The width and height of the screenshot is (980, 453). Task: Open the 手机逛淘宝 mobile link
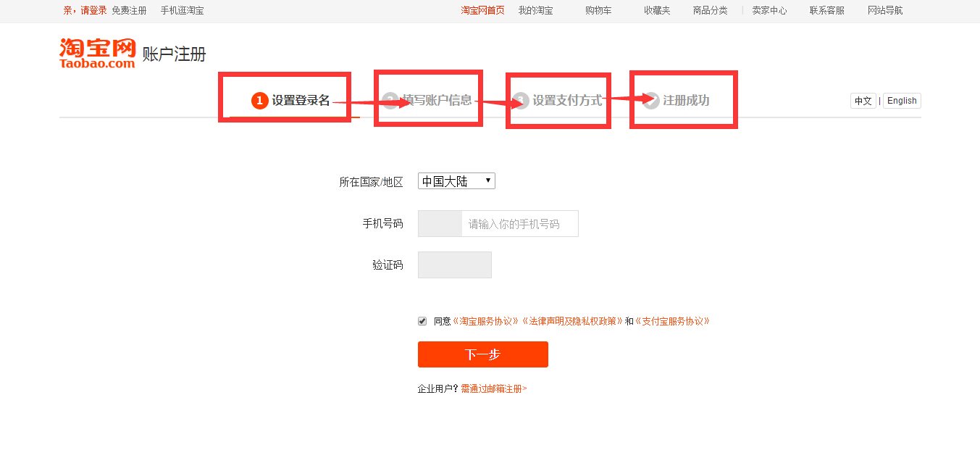(x=183, y=11)
